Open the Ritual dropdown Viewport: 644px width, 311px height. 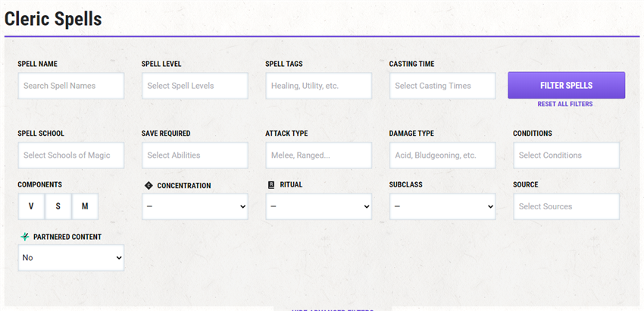coord(319,206)
